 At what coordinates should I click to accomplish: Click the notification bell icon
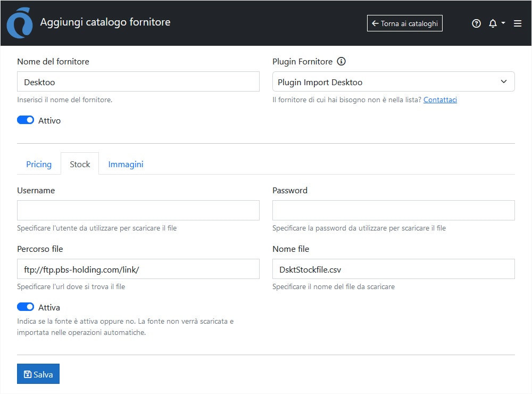click(x=493, y=23)
